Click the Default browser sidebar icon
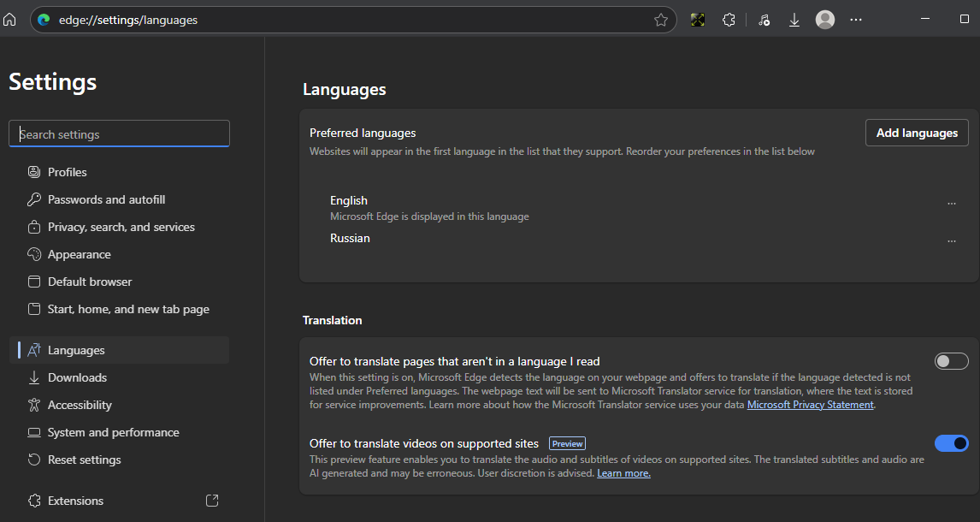Image resolution: width=980 pixels, height=522 pixels. pos(34,282)
